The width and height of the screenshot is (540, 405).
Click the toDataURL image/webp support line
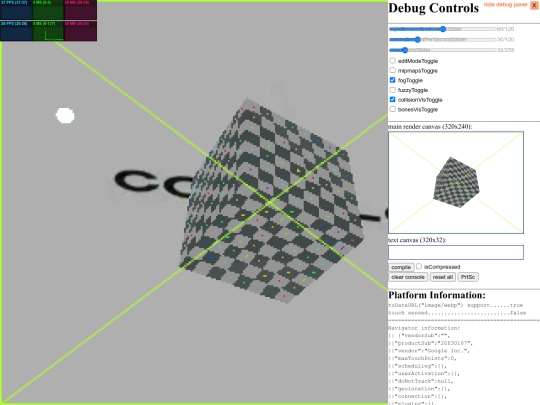coord(456,305)
